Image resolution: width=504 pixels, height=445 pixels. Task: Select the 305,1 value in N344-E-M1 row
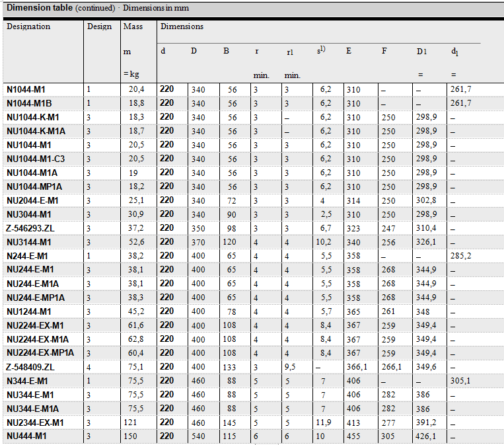click(460, 381)
